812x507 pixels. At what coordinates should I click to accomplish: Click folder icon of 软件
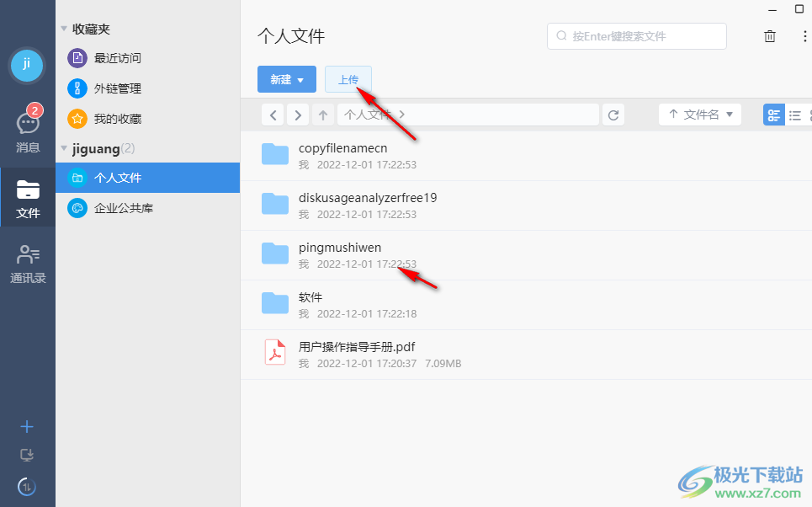(275, 303)
